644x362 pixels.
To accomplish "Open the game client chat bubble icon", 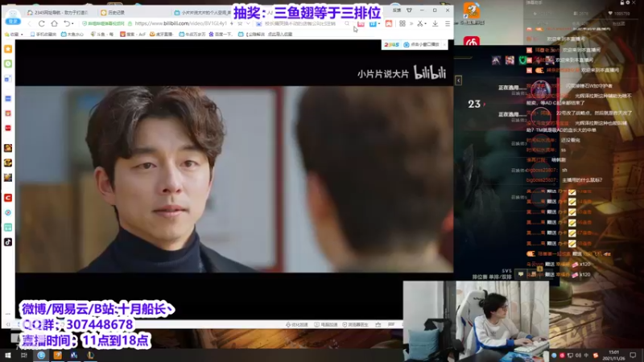I will pyautogui.click(x=521, y=274).
